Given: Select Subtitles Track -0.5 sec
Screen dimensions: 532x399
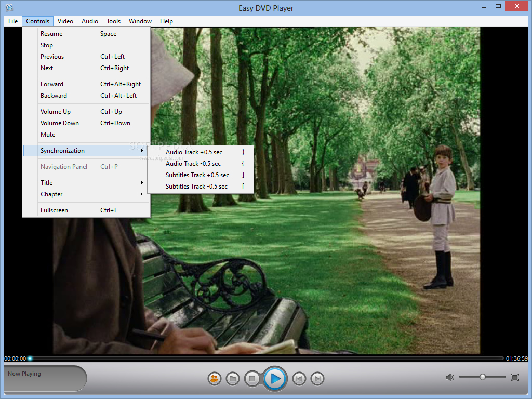Looking at the screenshot, I should [201, 187].
